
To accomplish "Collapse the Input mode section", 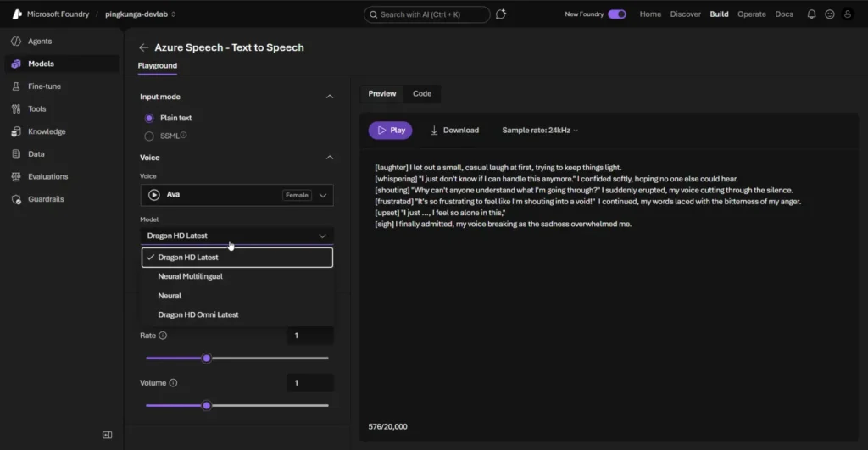I will click(x=330, y=97).
